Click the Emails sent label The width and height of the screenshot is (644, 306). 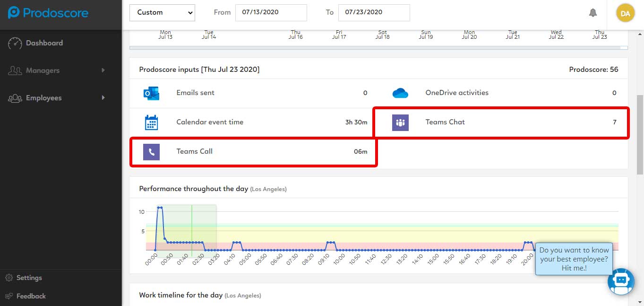(195, 93)
